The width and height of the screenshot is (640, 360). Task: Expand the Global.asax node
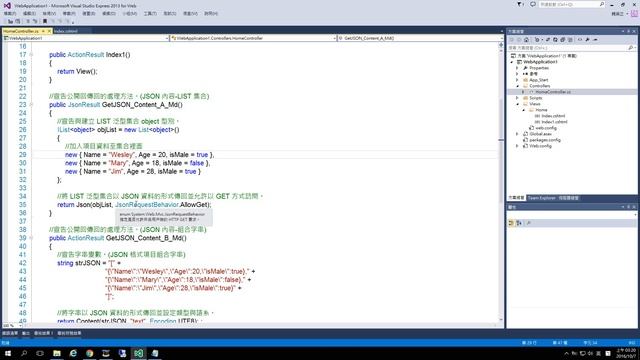point(517,134)
